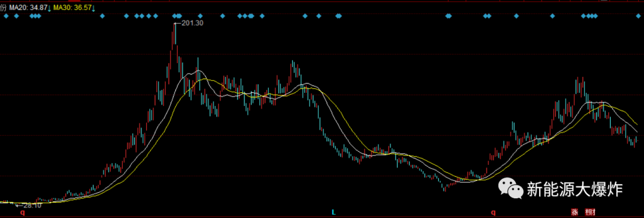Click the WeChat logo watermark
Image resolution: width=644 pixels, height=218 pixels.
510,188
